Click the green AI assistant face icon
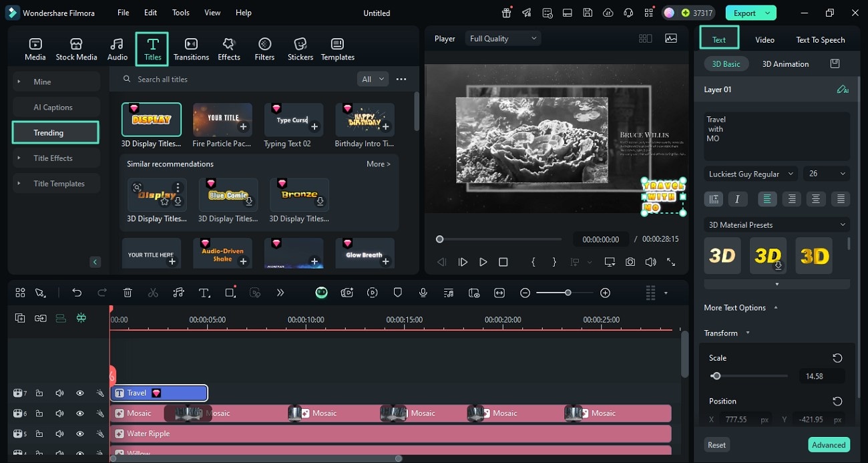The image size is (868, 463). (321, 293)
